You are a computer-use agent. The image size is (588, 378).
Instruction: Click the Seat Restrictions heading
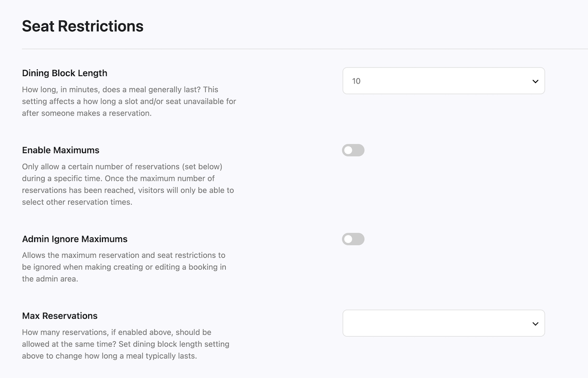82,26
